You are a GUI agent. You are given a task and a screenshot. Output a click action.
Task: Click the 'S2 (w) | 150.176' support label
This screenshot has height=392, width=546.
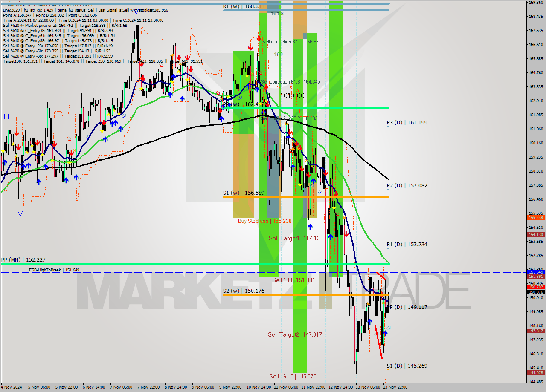pyautogui.click(x=244, y=291)
